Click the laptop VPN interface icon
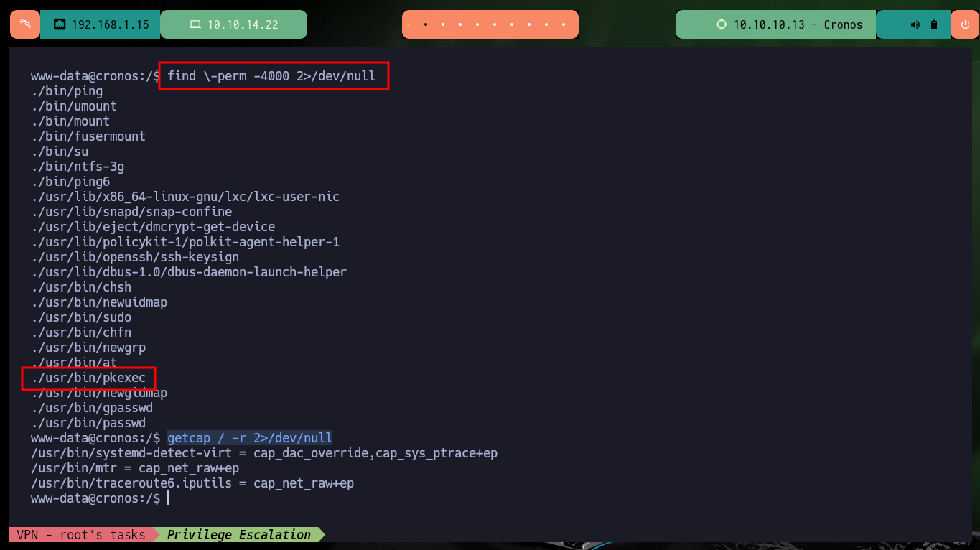Viewport: 980px width, 550px height. point(195,24)
